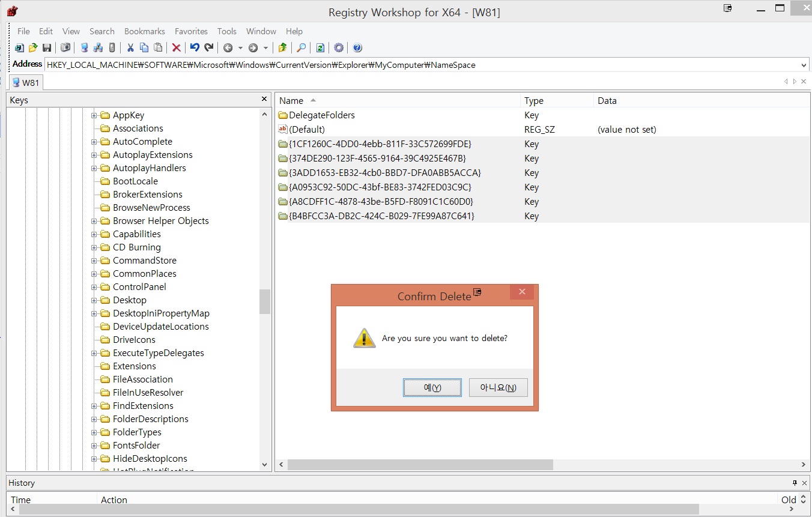Open the Bookmarks menu

(x=145, y=31)
